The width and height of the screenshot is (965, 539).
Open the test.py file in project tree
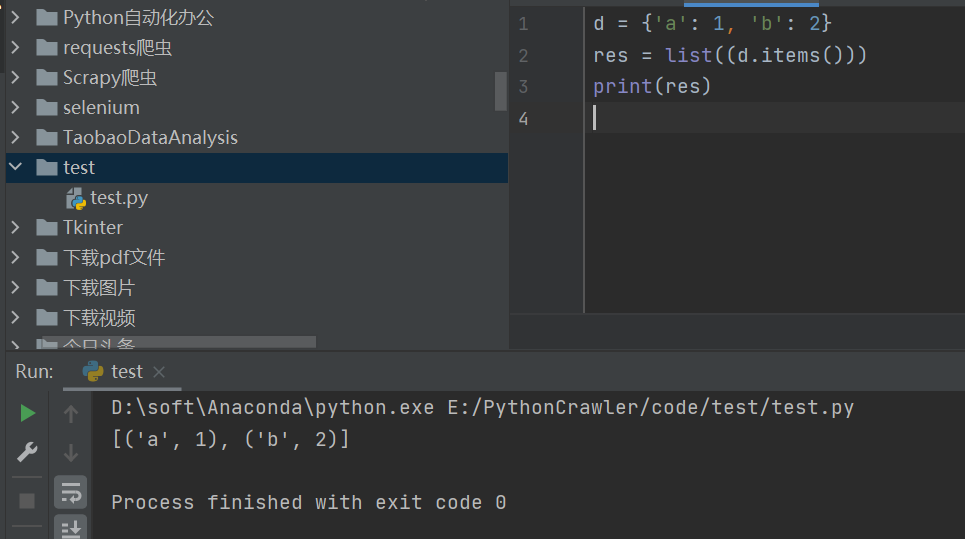pyautogui.click(x=118, y=198)
